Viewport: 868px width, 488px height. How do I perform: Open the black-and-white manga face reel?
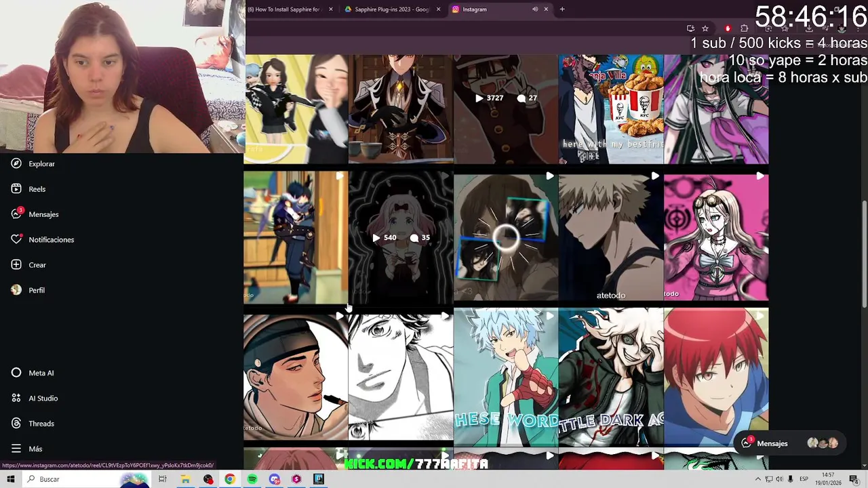pyautogui.click(x=400, y=376)
